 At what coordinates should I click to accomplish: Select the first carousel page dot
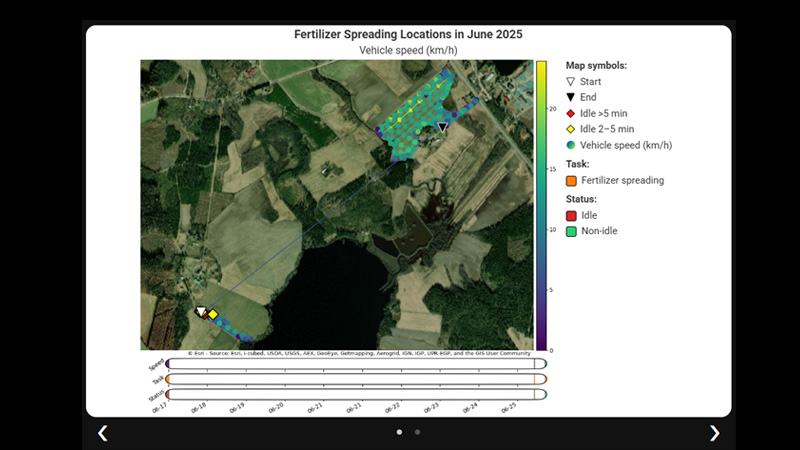click(400, 432)
